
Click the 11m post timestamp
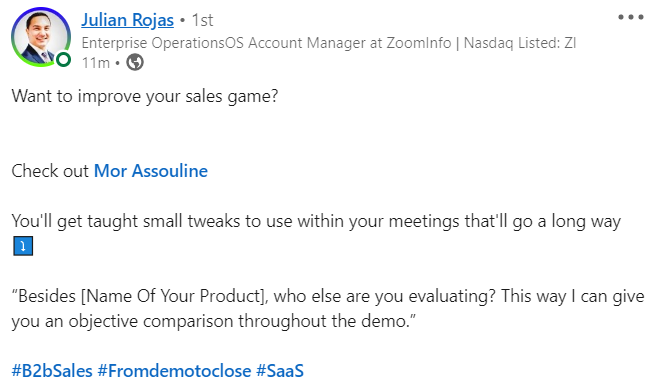pos(96,63)
